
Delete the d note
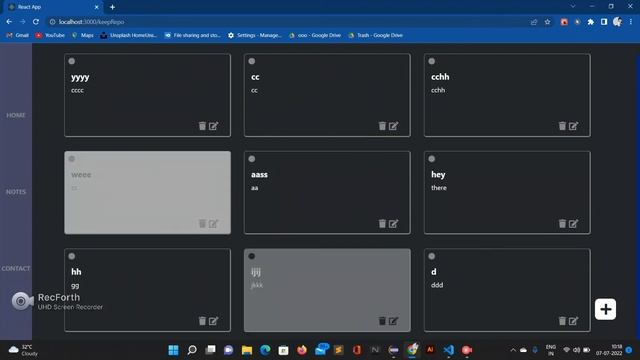562,321
